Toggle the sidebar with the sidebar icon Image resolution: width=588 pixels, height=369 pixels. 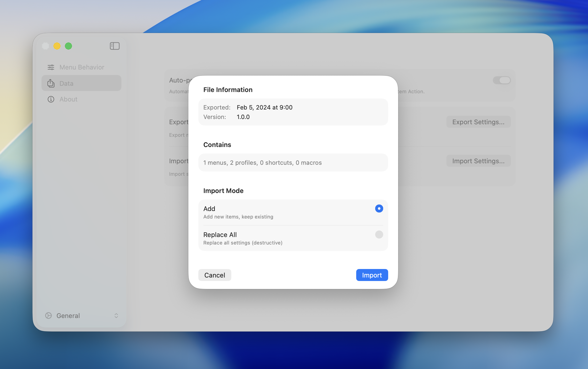pos(114,46)
